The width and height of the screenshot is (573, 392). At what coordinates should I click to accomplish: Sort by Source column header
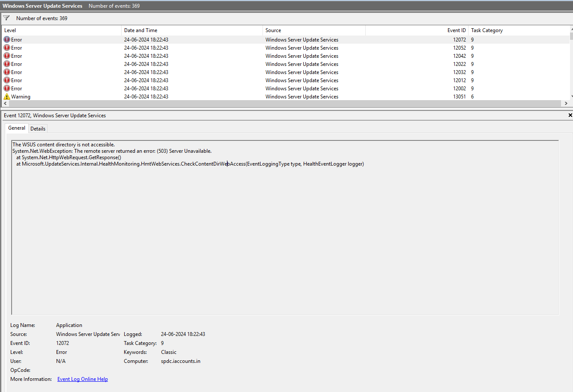pyautogui.click(x=314, y=30)
